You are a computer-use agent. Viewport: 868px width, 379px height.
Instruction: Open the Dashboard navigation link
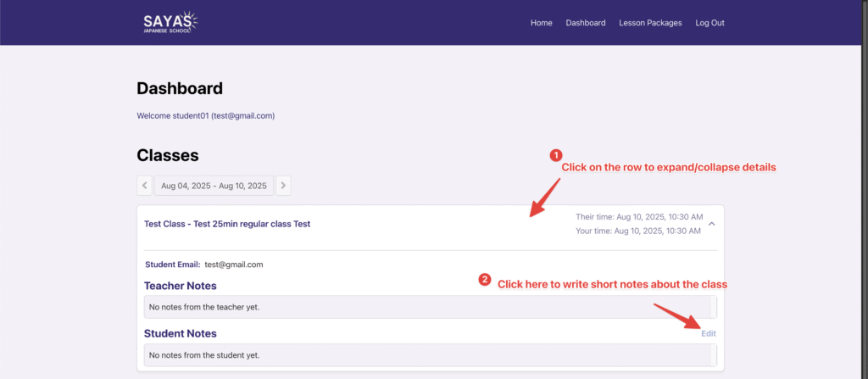586,23
